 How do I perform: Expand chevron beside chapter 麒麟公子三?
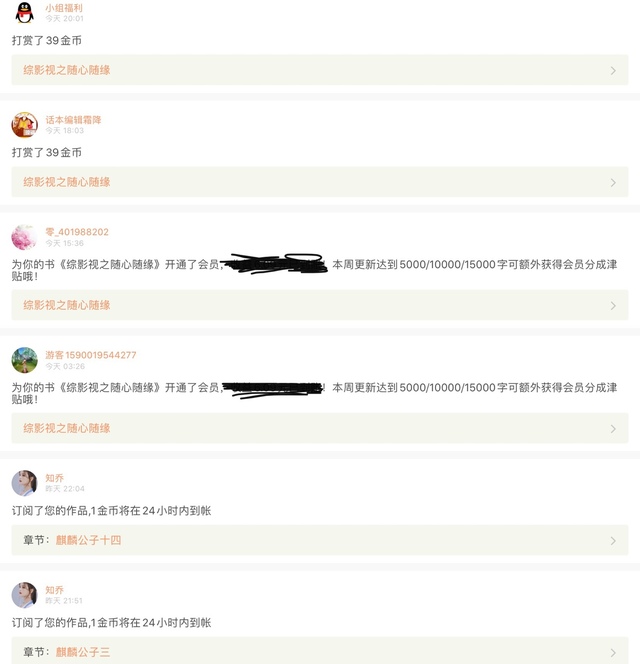(x=613, y=653)
